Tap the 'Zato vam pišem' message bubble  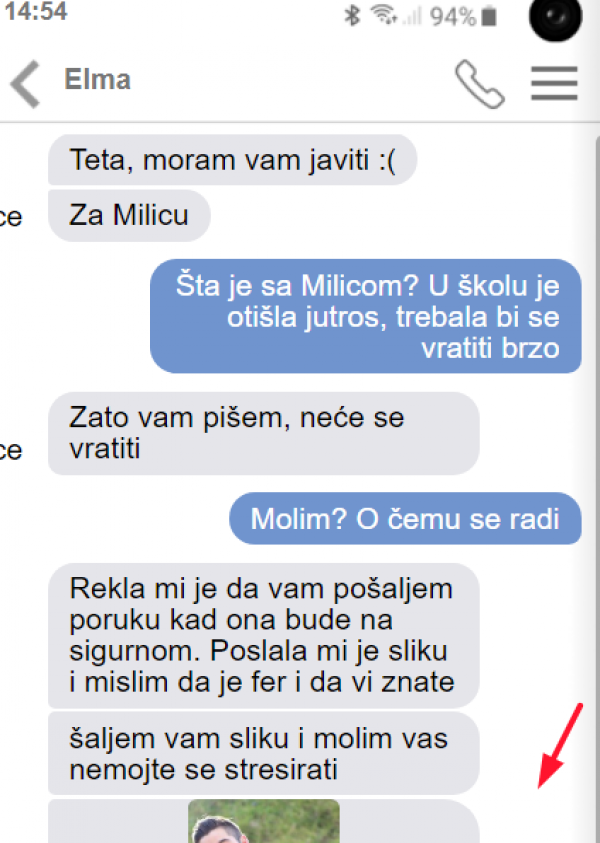click(263, 433)
